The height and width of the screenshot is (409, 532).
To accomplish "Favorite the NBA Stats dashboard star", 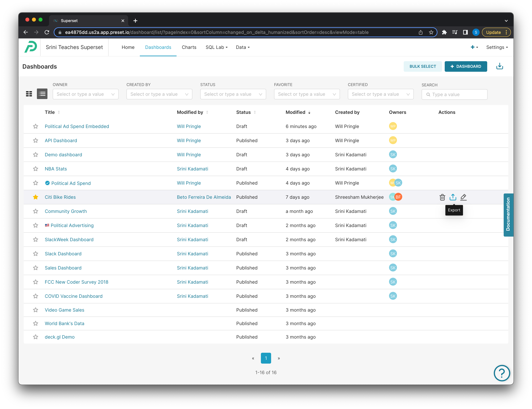I will point(36,169).
